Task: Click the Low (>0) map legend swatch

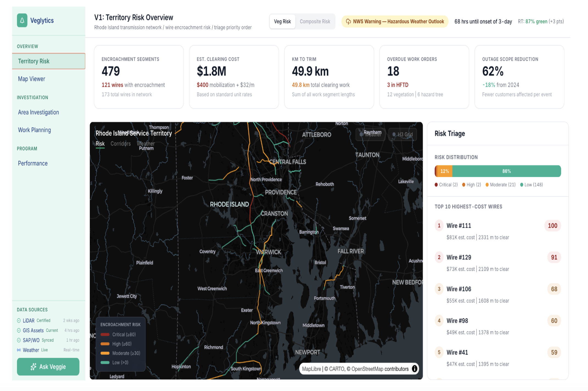Action: tap(105, 362)
